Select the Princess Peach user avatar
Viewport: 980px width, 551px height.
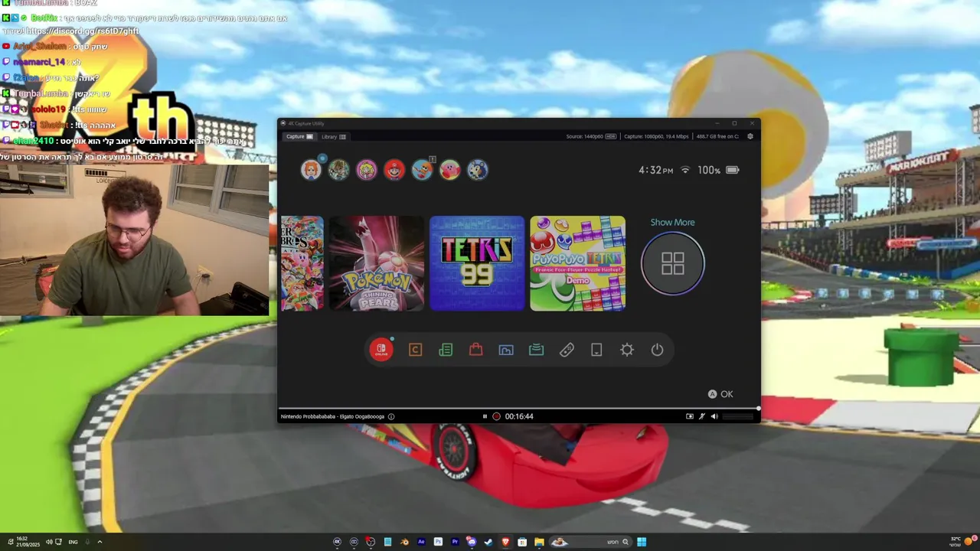click(x=366, y=170)
